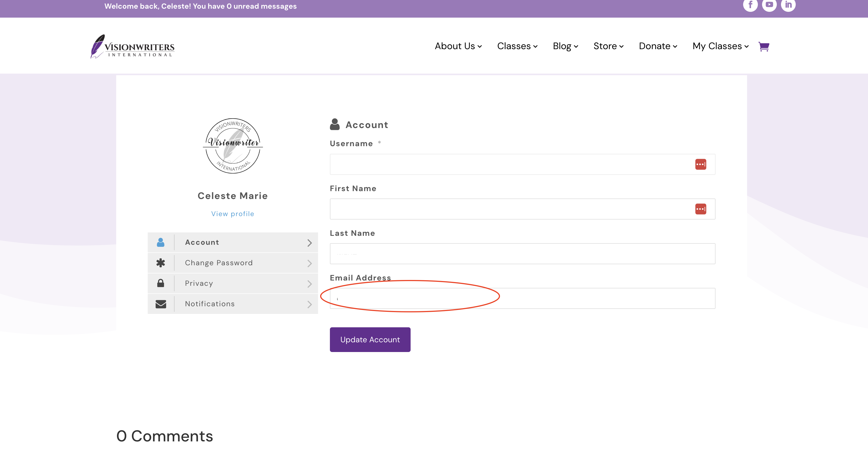Expand the My Classes dropdown menu
The image size is (868, 469).
point(721,46)
